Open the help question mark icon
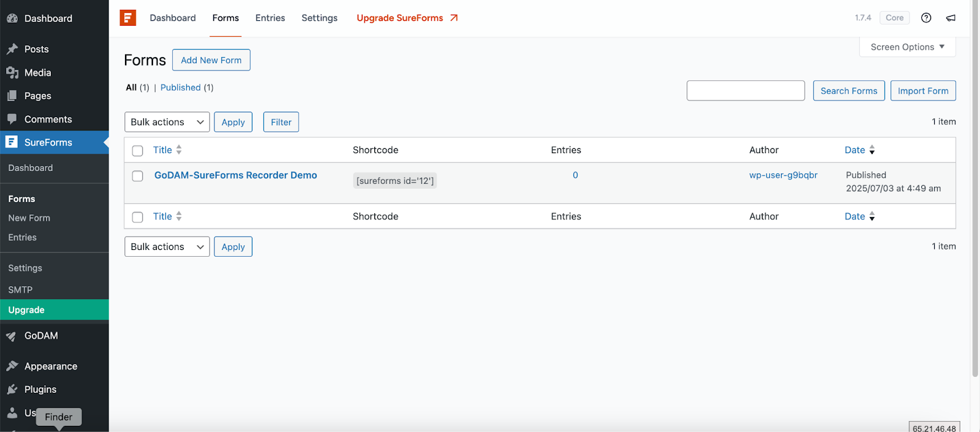Viewport: 980px width, 432px height. pyautogui.click(x=926, y=18)
